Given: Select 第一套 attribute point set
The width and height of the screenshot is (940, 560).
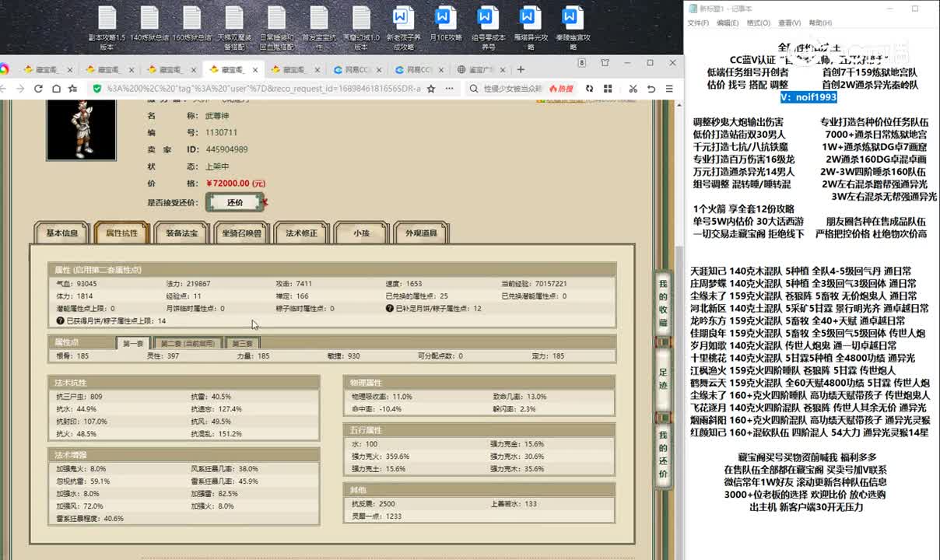Looking at the screenshot, I should coord(133,343).
